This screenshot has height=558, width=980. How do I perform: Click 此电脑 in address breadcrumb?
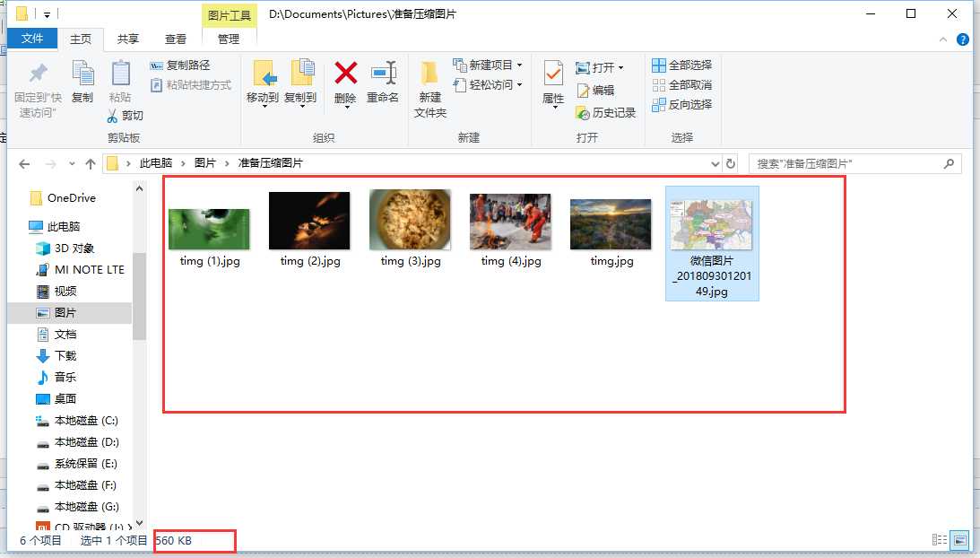(x=156, y=163)
